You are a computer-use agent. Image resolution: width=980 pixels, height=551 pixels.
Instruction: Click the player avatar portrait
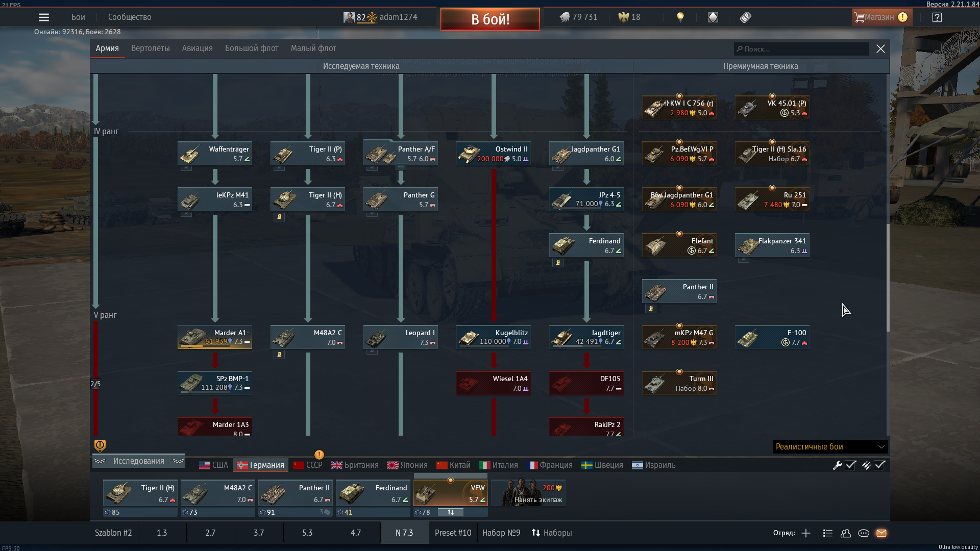click(349, 17)
